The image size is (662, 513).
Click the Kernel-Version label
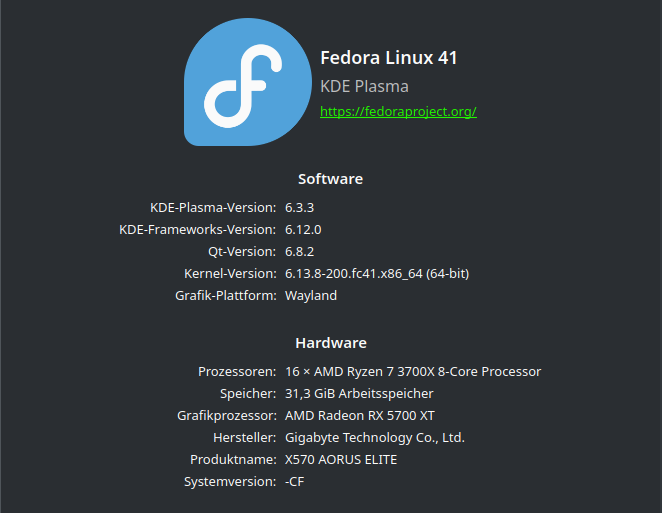(x=230, y=273)
